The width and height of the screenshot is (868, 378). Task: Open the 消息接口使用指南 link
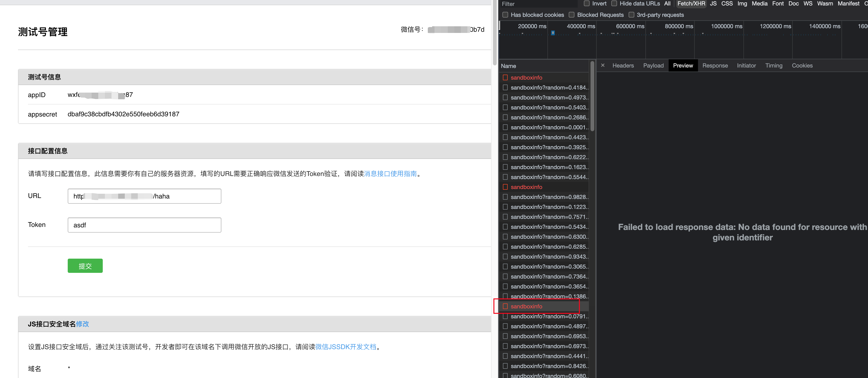pyautogui.click(x=390, y=174)
